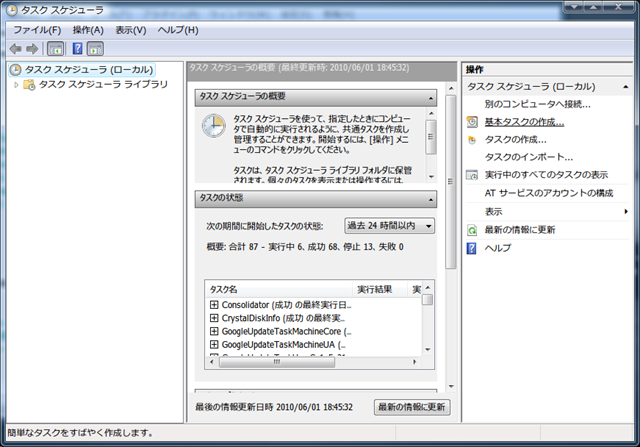Click 実行中のすべてのタスクの表示 action

coord(546,175)
